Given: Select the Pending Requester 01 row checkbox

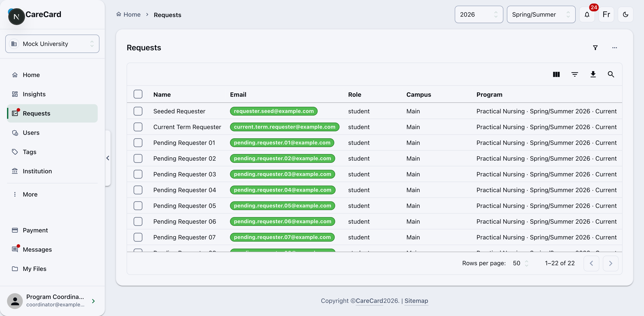Looking at the screenshot, I should [x=138, y=143].
